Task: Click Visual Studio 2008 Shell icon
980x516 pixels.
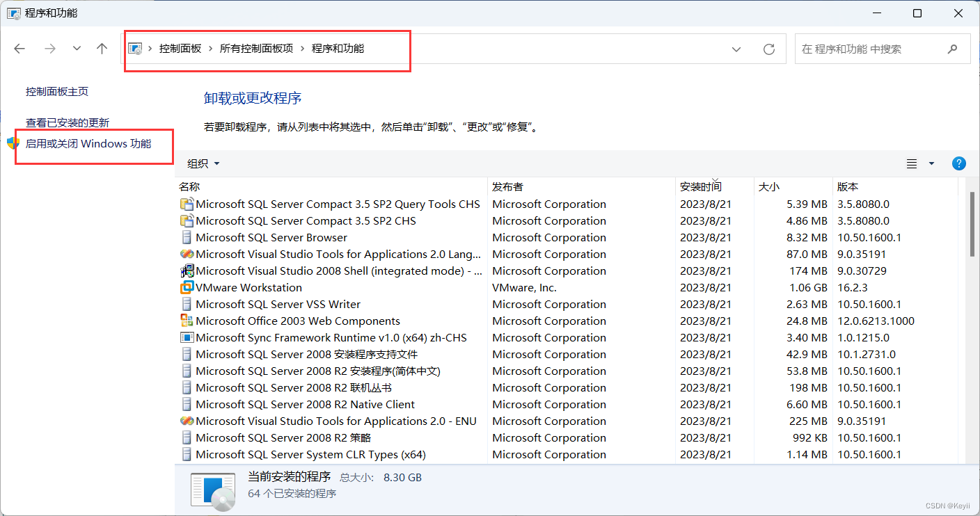Action: coord(187,271)
